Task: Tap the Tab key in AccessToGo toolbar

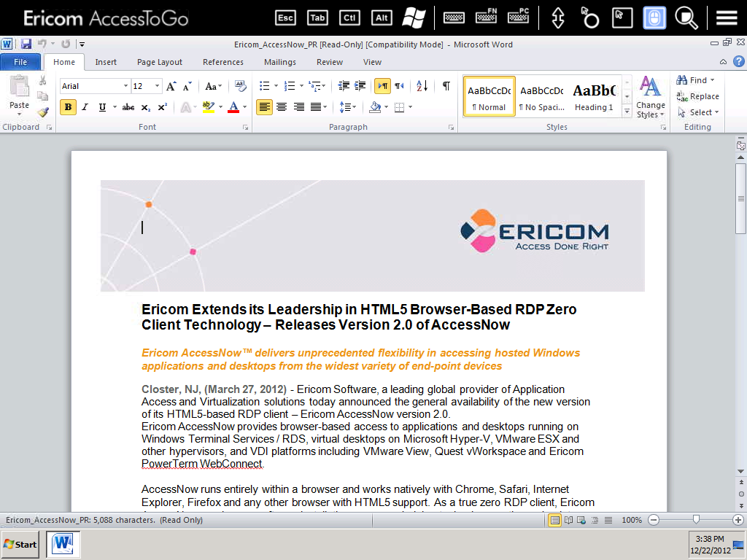Action: point(317,18)
